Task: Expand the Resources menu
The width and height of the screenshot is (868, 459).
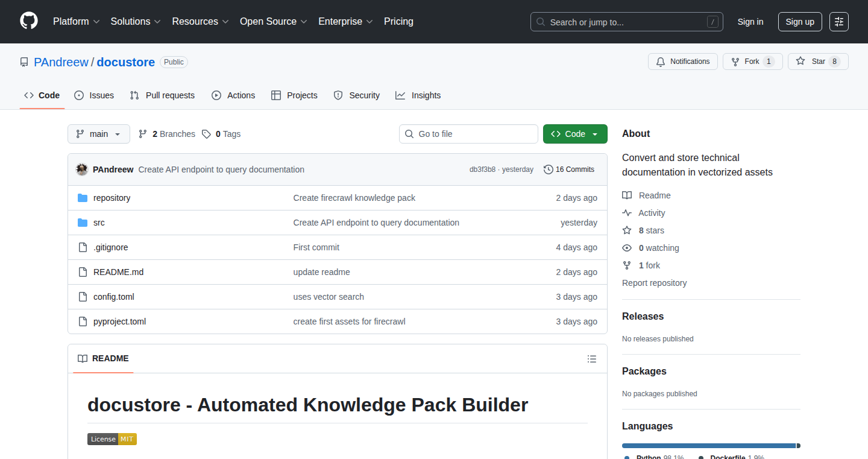Action: point(200,21)
